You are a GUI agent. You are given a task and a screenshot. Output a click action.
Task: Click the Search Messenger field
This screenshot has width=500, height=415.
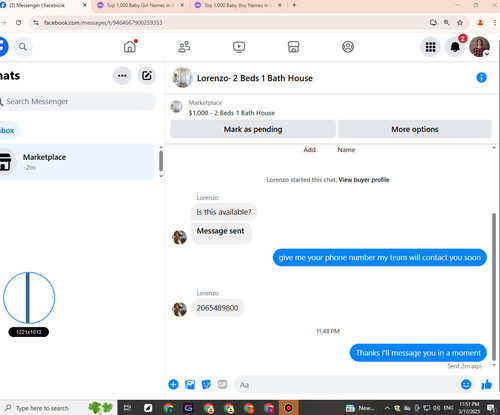coord(77,101)
